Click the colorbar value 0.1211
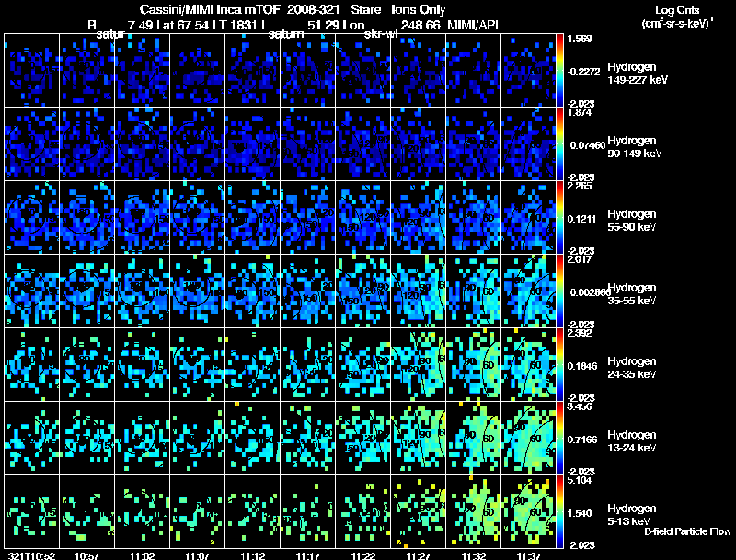This screenshot has height=560, width=736. click(x=581, y=219)
